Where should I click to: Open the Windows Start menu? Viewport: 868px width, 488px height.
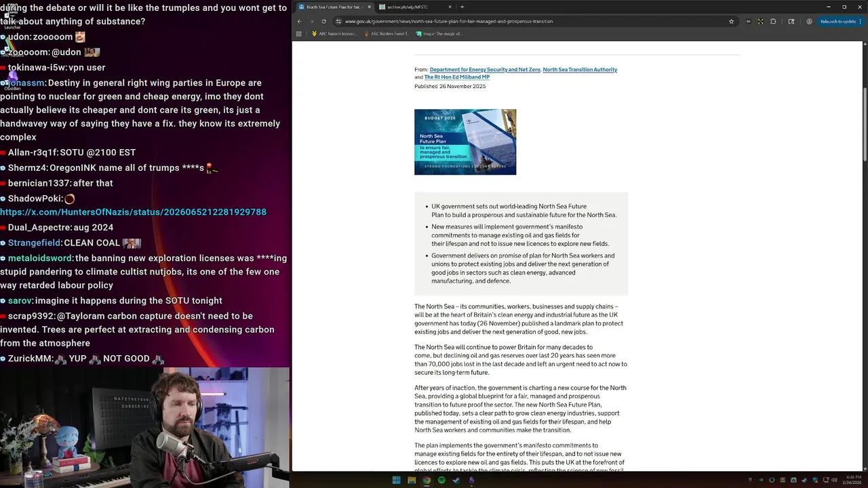(397, 480)
